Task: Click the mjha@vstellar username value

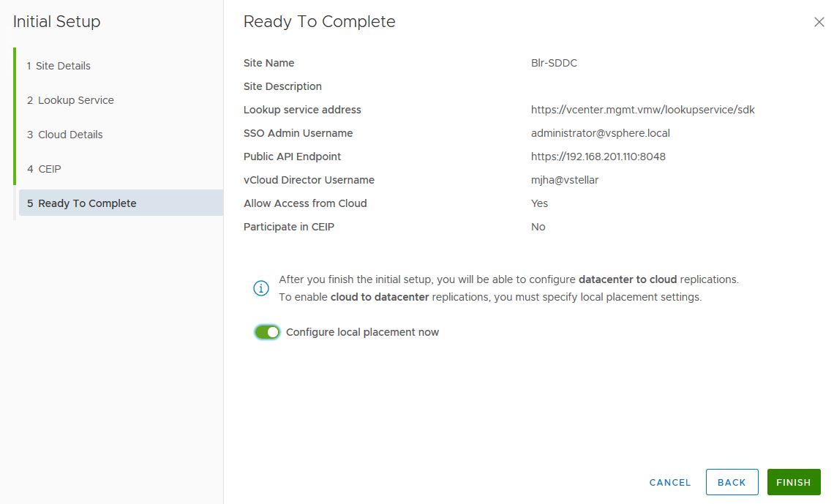Action: pos(565,180)
